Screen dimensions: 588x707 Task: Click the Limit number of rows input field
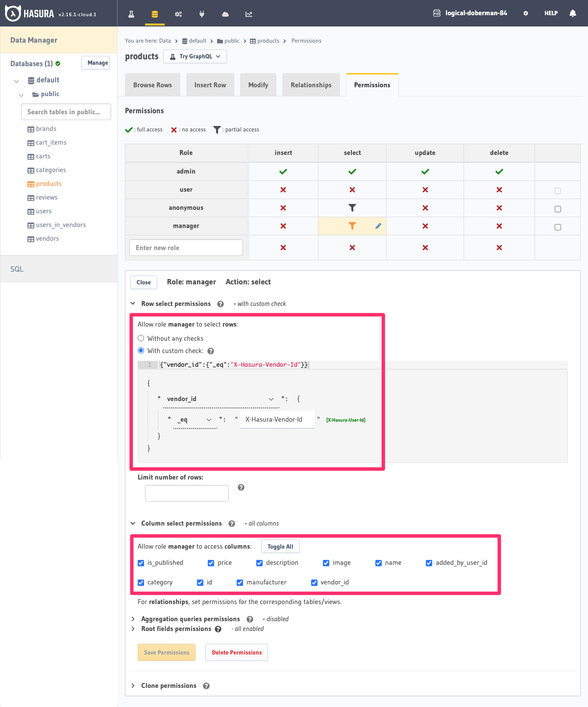(186, 493)
